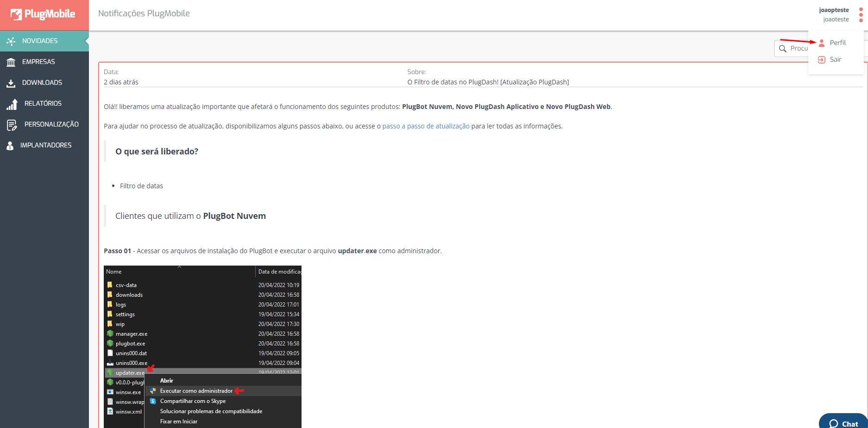Open the Implantadores sidebar section
This screenshot has width=868, height=428.
pyautogui.click(x=44, y=145)
